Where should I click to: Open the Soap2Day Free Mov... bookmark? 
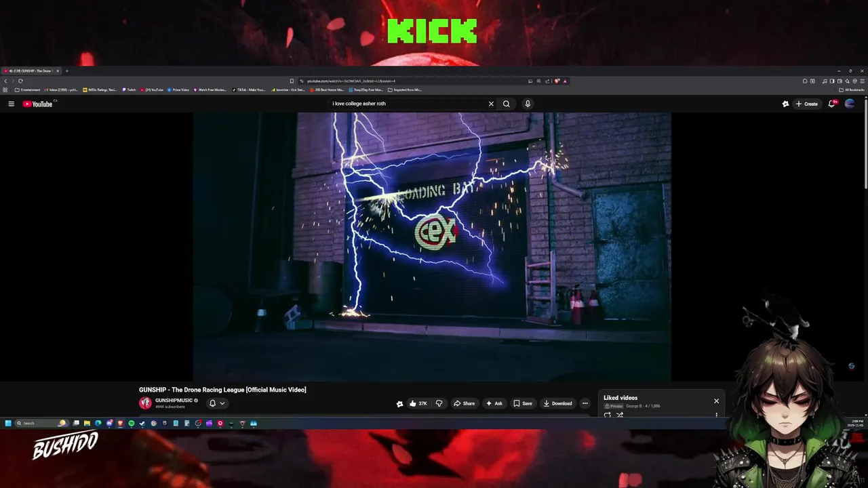[366, 89]
